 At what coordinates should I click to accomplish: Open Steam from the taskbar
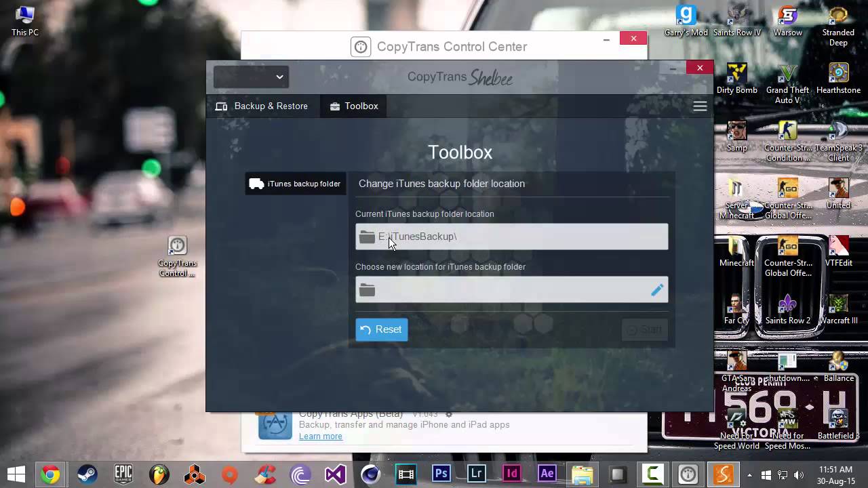(x=87, y=474)
